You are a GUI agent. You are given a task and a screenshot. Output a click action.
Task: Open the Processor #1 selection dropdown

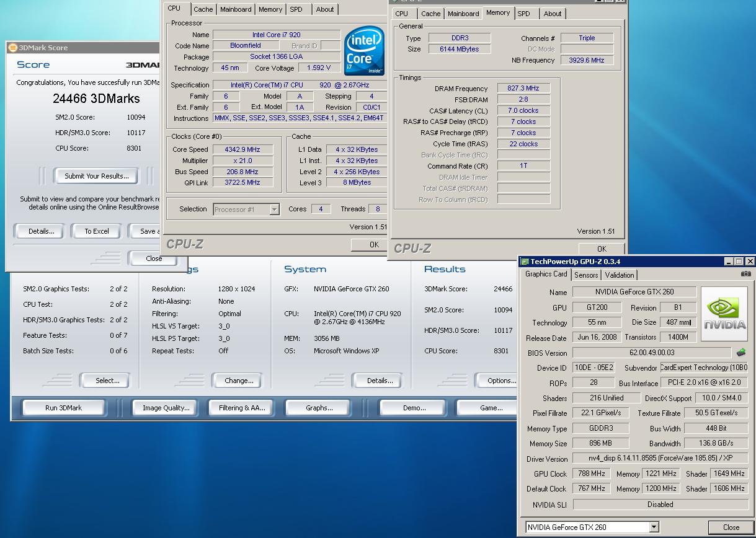[x=274, y=209]
